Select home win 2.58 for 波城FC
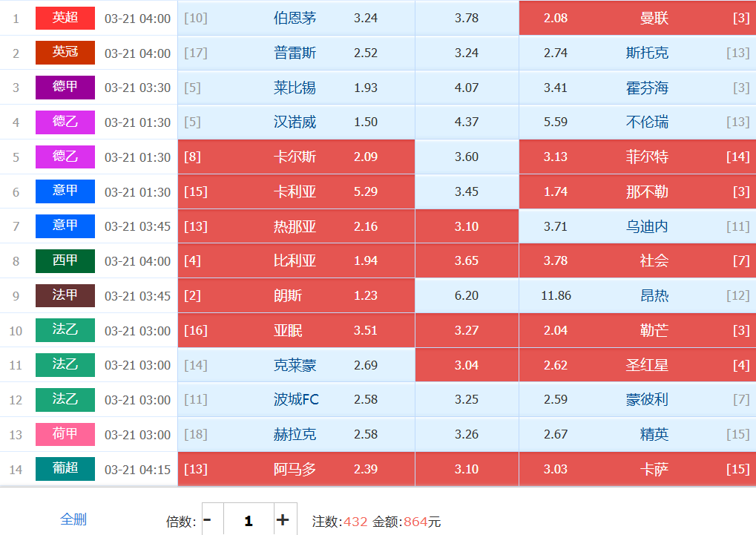The width and height of the screenshot is (756, 535). click(296, 399)
